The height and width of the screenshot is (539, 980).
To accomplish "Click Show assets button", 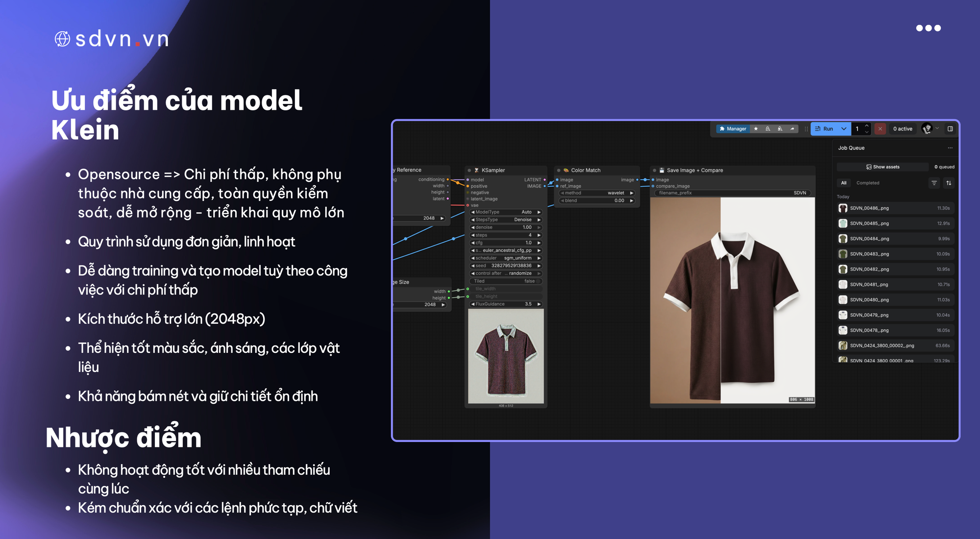I will tap(882, 167).
